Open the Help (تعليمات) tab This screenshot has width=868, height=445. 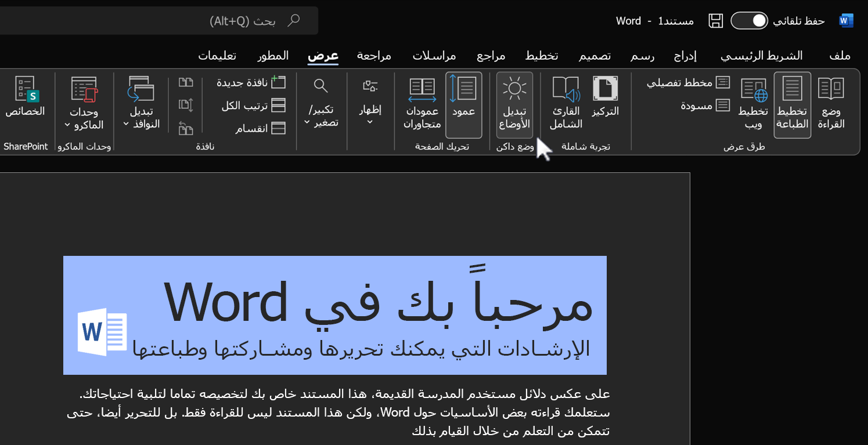click(x=217, y=56)
